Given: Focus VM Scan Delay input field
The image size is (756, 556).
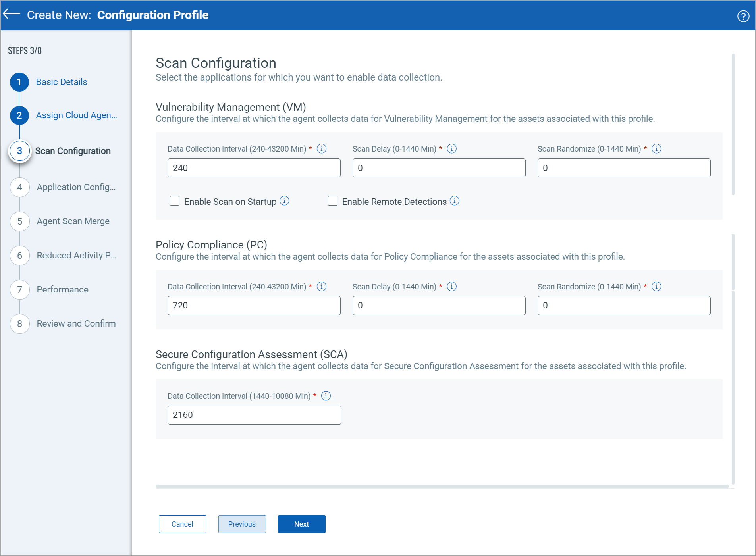Looking at the screenshot, I should click(x=439, y=168).
